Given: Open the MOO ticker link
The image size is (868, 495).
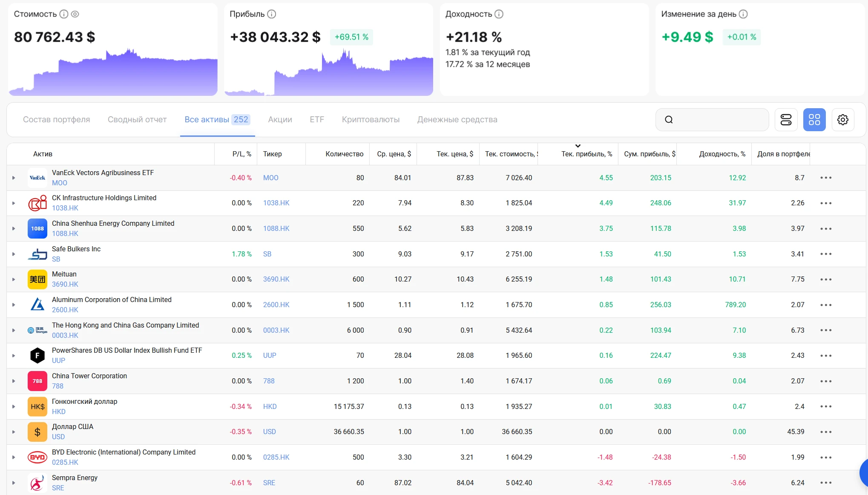Looking at the screenshot, I should coord(271,178).
